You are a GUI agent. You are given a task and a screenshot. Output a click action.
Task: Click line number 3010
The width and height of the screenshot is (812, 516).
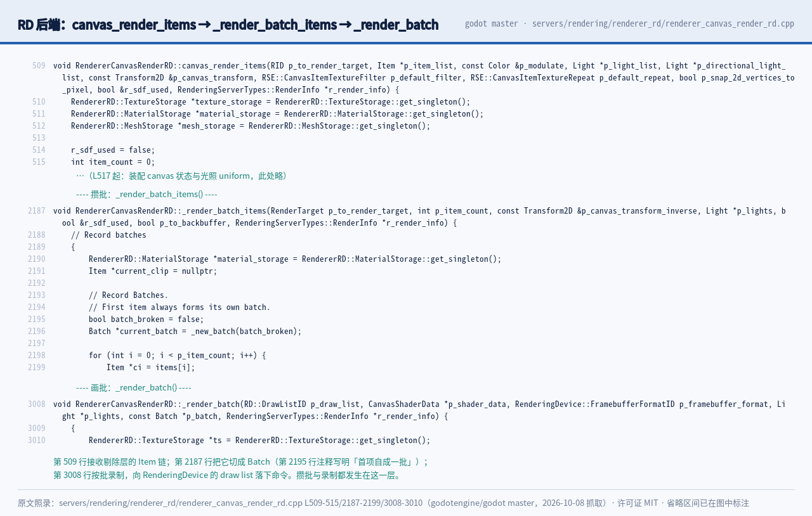[37, 441]
